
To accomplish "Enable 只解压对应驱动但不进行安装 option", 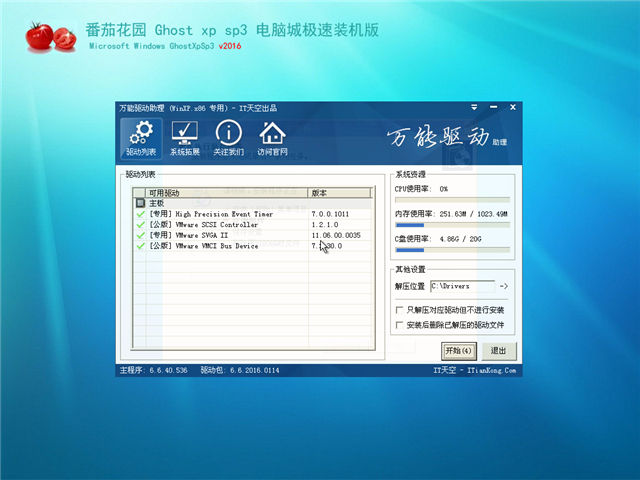I will 400,310.
